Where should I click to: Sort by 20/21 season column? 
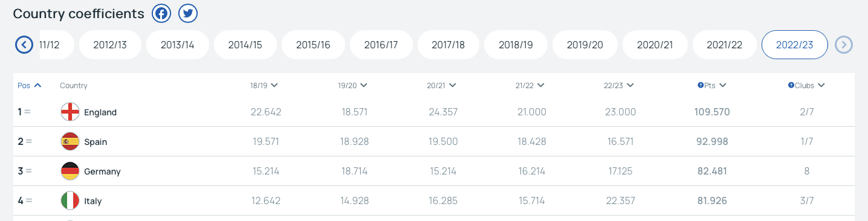[x=441, y=86]
